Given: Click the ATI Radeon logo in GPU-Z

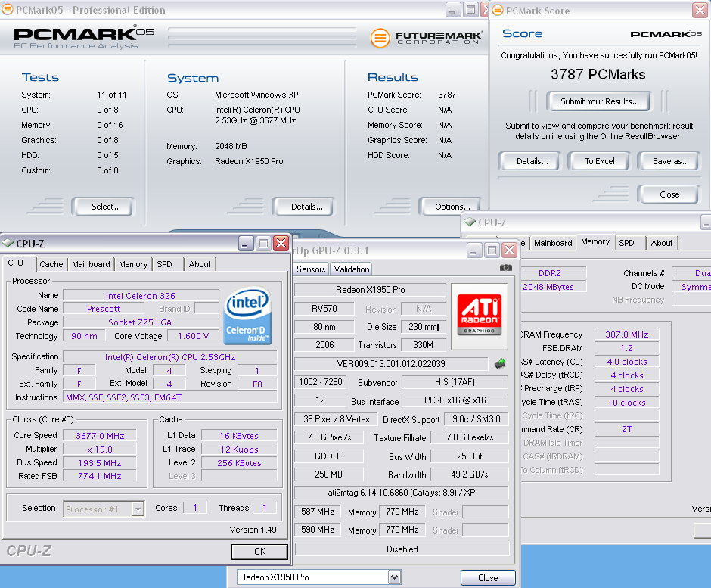Looking at the screenshot, I should click(x=480, y=316).
